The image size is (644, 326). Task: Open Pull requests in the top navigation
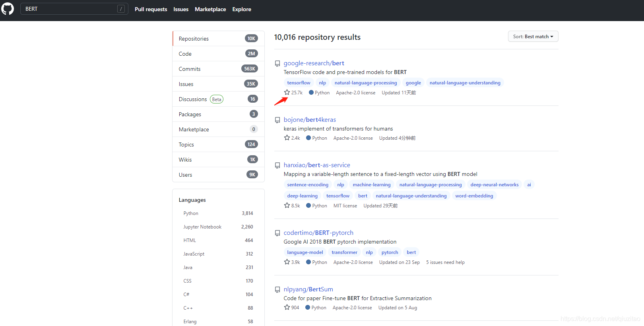(151, 9)
